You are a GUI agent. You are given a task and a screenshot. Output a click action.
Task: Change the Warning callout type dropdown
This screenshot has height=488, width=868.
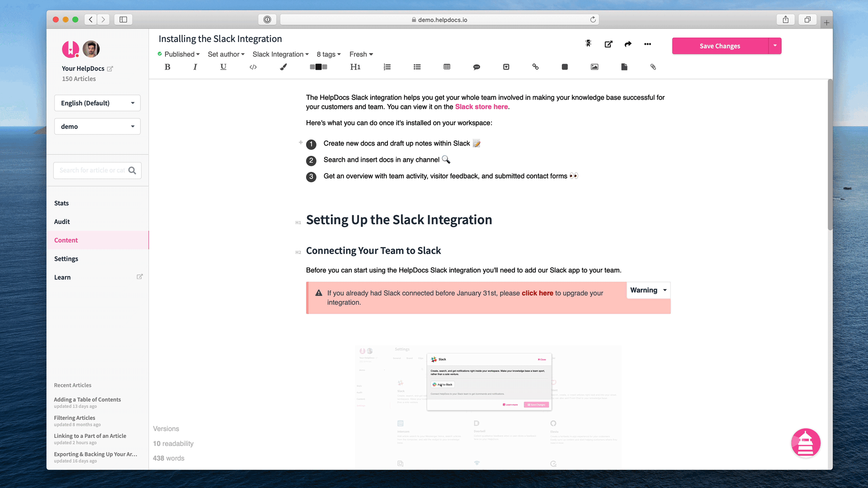click(x=648, y=290)
